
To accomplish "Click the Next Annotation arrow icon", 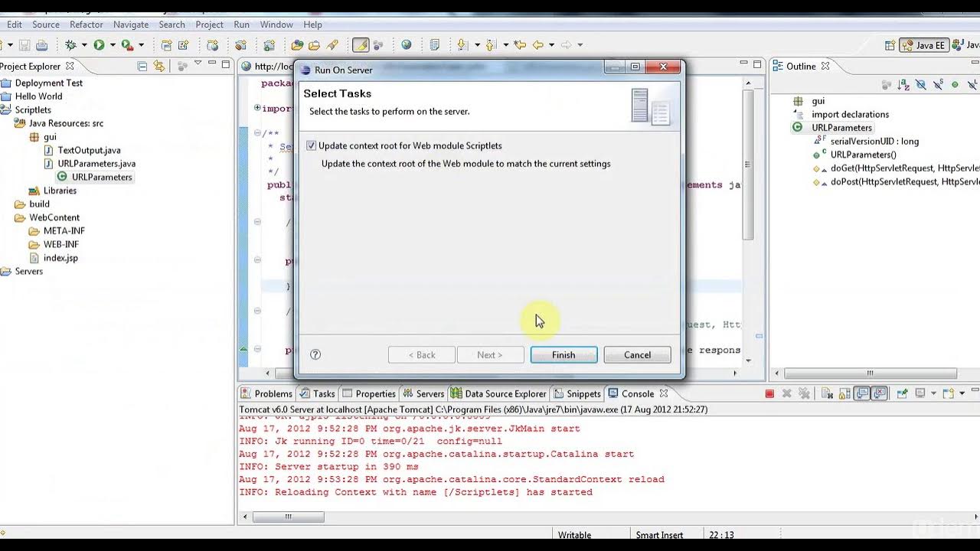I will (462, 45).
